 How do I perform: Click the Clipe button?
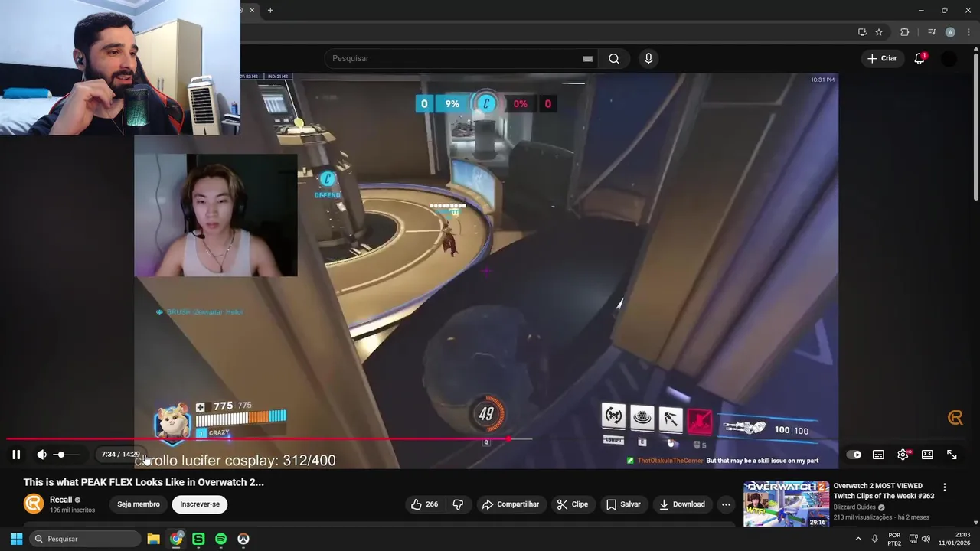click(572, 504)
